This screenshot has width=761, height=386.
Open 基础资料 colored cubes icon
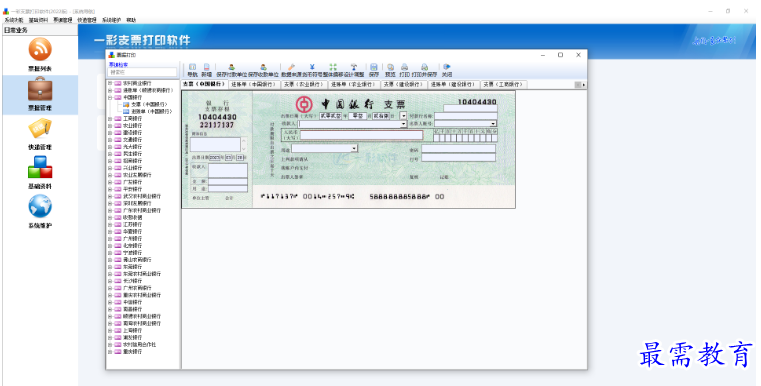(x=40, y=167)
